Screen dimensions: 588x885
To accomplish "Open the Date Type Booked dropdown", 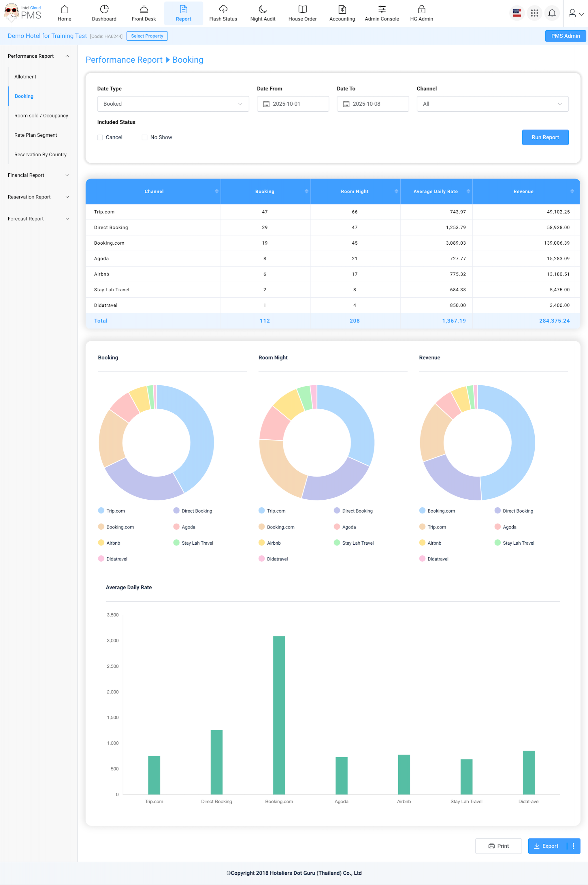I will tap(173, 104).
